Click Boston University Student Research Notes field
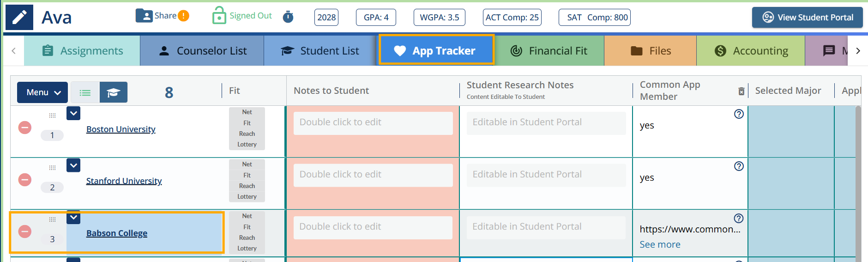Image resolution: width=868 pixels, height=262 pixels. pos(546,123)
